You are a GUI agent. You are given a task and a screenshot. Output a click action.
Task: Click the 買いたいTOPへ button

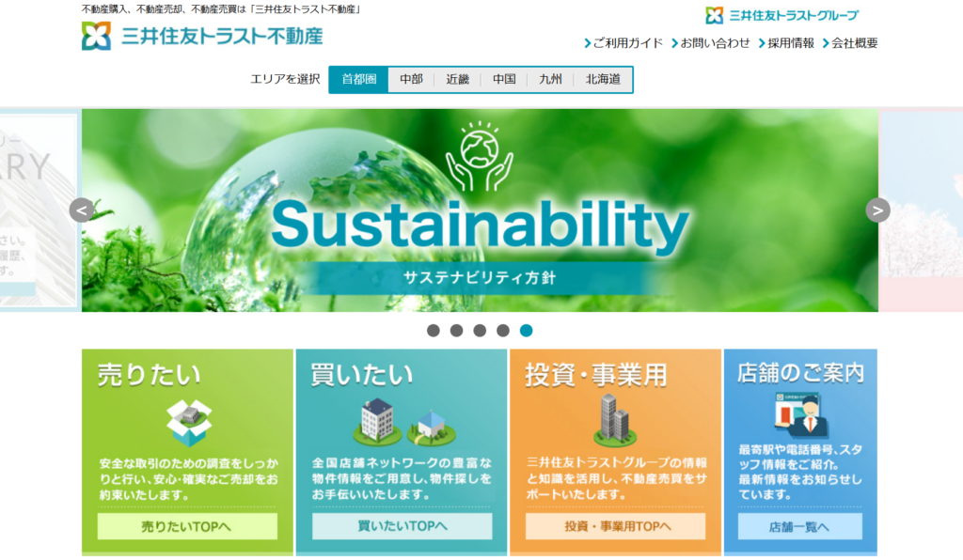(x=403, y=526)
